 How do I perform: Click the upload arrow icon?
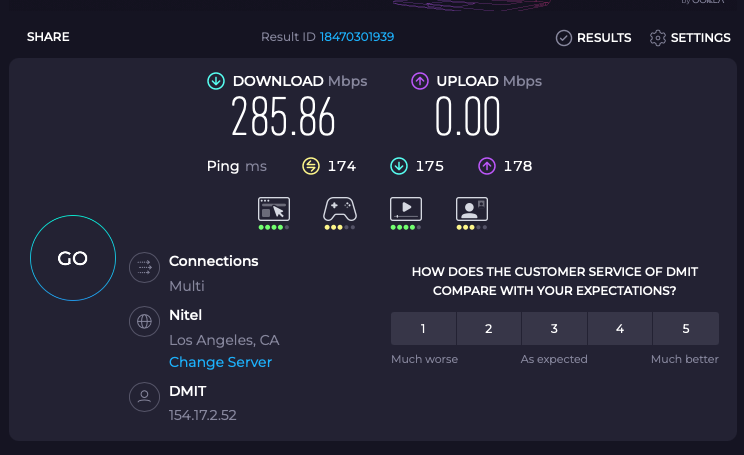pyautogui.click(x=419, y=81)
